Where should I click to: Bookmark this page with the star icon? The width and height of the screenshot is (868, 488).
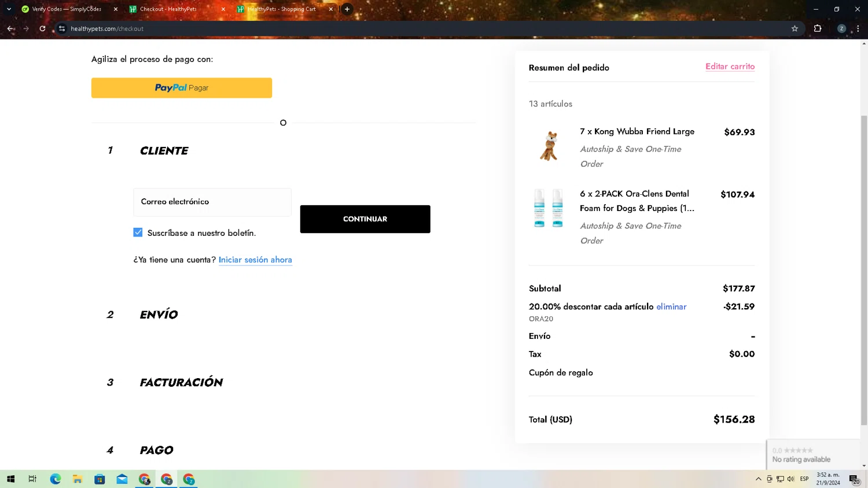coord(795,28)
